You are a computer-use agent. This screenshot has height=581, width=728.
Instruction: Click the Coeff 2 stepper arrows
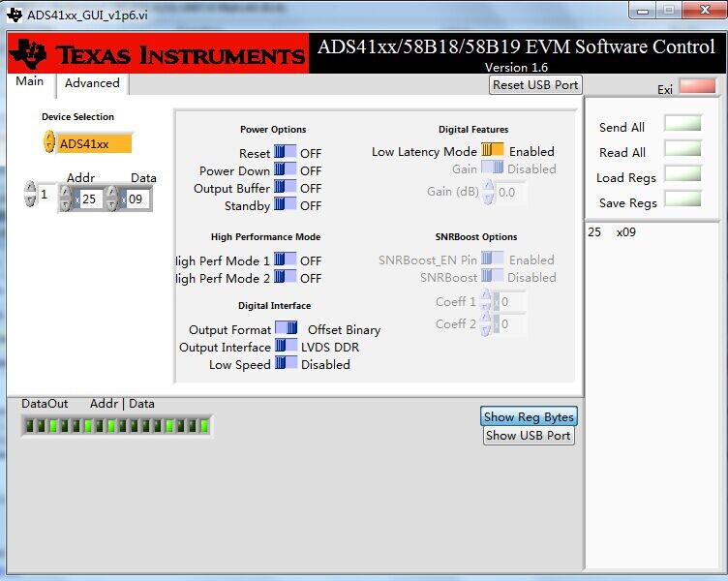tap(485, 324)
